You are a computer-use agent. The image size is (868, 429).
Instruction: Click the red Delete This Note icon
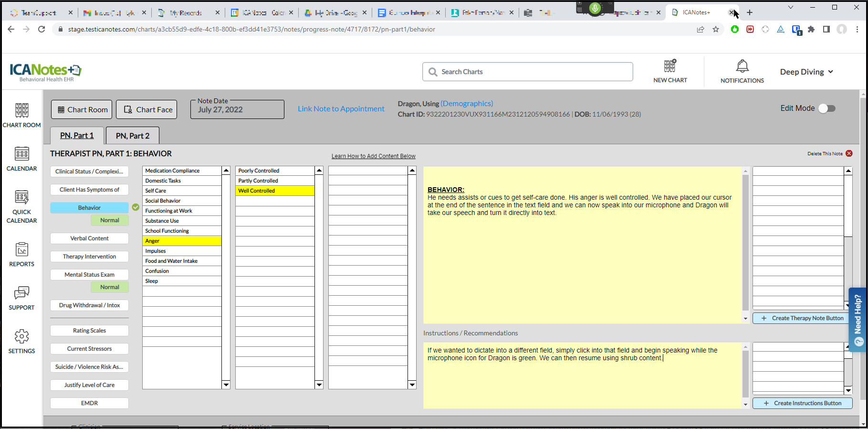click(849, 153)
